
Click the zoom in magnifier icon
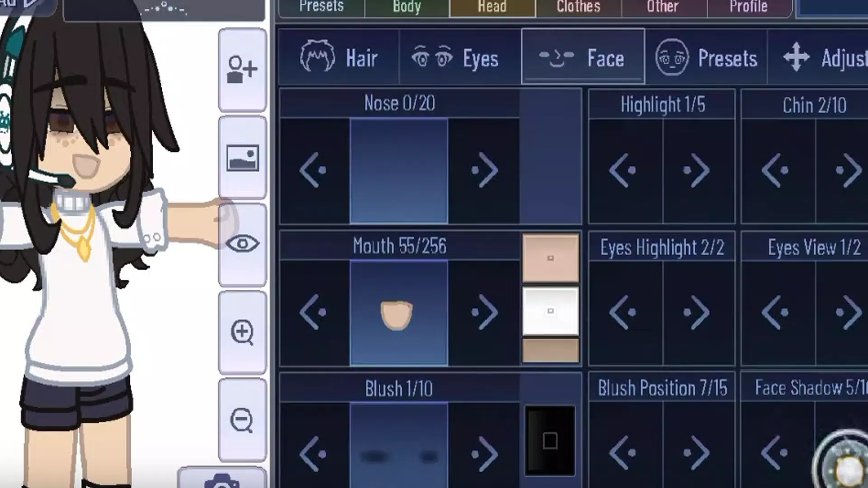coord(241,333)
